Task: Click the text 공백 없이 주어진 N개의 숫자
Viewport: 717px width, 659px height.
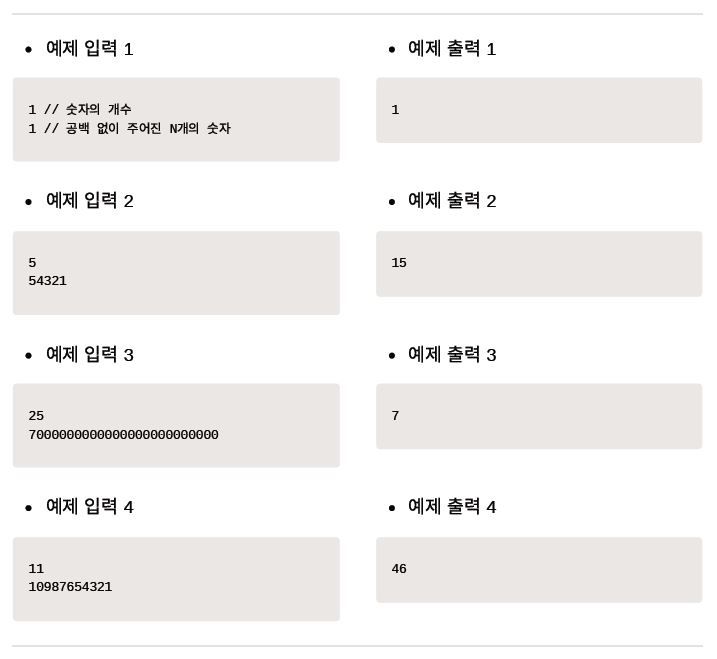Action: tap(148, 129)
